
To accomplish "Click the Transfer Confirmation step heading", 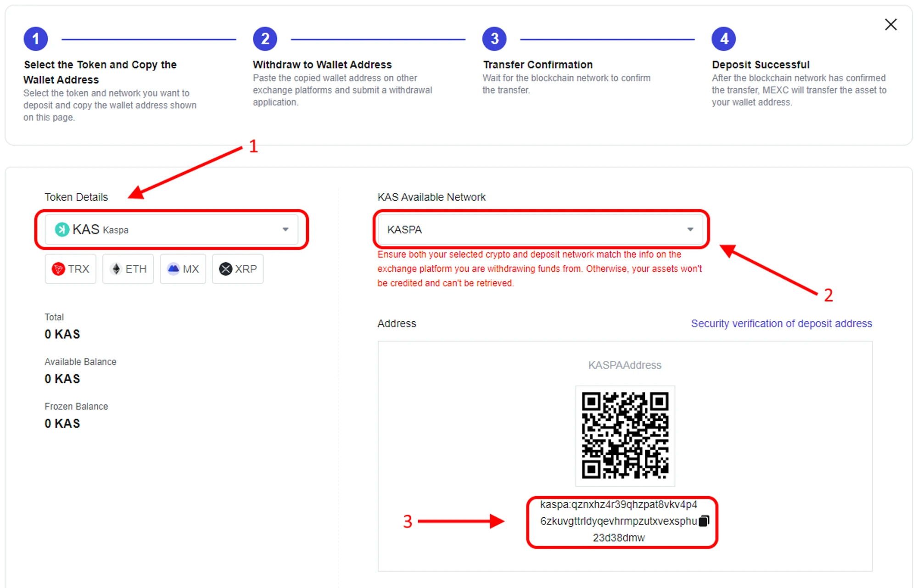I will (x=537, y=65).
